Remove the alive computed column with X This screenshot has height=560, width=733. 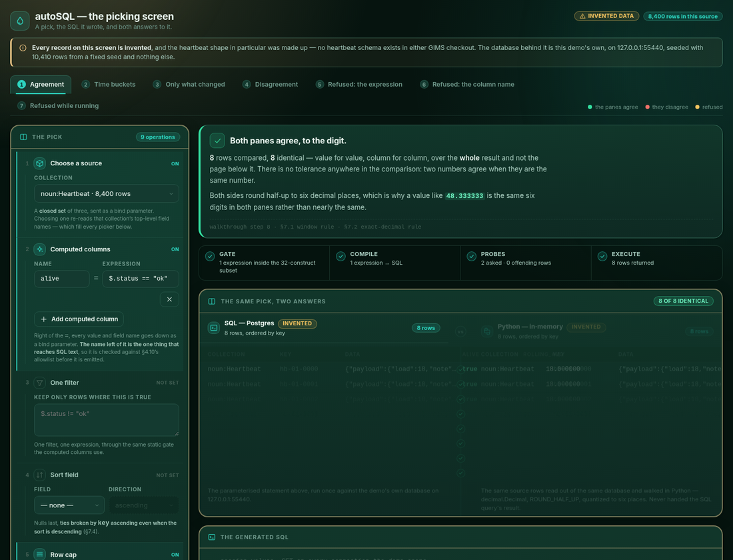pos(169,299)
